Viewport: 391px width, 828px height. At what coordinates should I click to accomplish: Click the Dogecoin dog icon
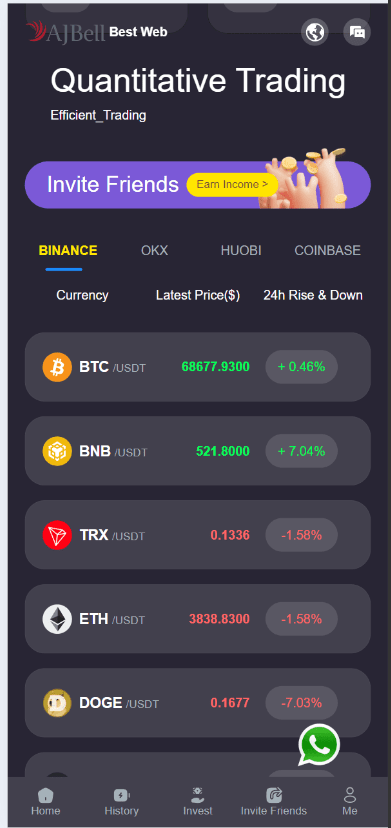tap(57, 703)
